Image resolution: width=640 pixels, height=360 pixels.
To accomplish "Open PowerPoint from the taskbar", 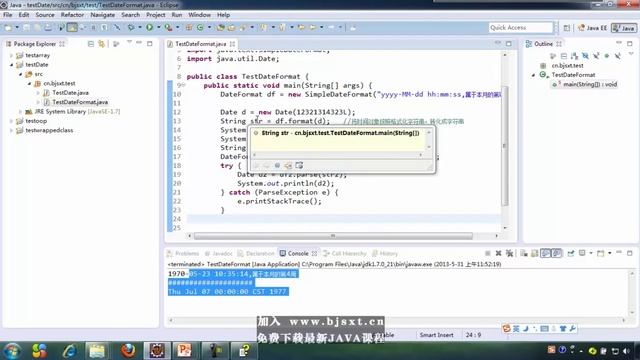I will tap(184, 351).
